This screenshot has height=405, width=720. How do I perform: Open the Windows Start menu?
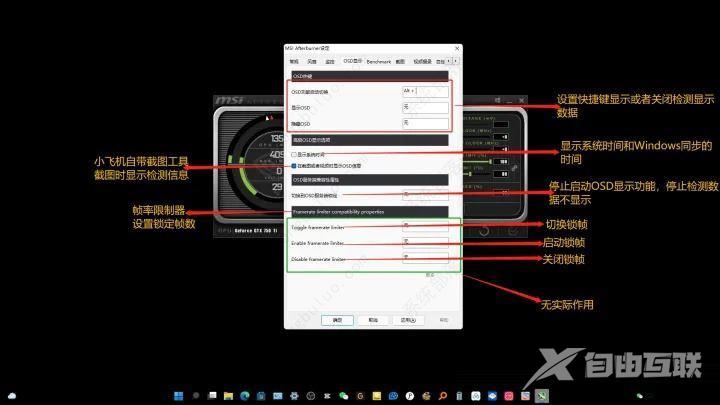179,396
